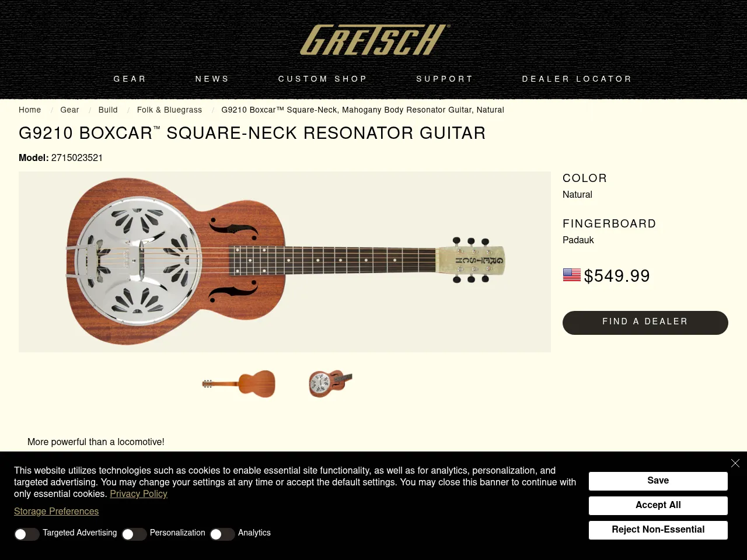747x560 pixels.
Task: Save cookie preferences
Action: tap(658, 481)
